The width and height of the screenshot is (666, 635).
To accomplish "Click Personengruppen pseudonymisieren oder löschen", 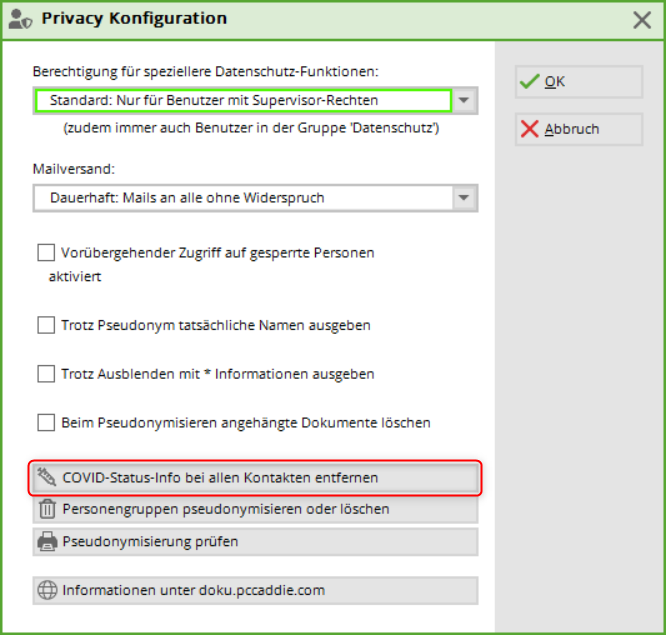I will 255,509.
